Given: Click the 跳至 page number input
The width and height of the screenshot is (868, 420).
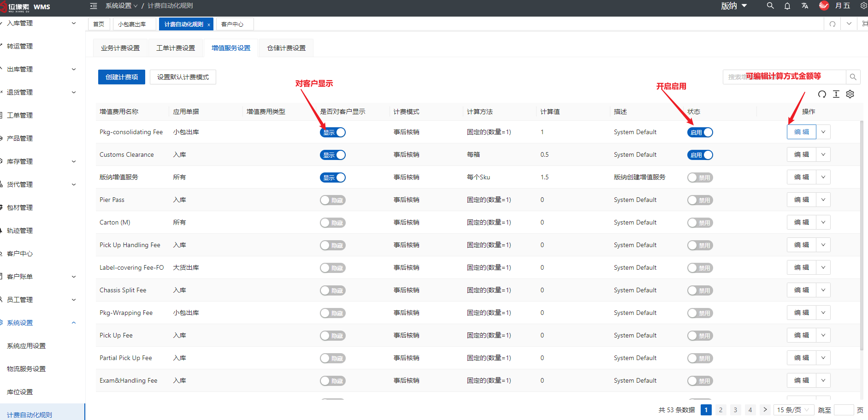Looking at the screenshot, I should coord(844,410).
